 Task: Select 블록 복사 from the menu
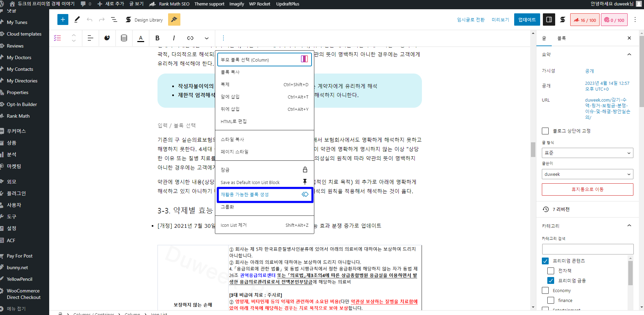265,72
